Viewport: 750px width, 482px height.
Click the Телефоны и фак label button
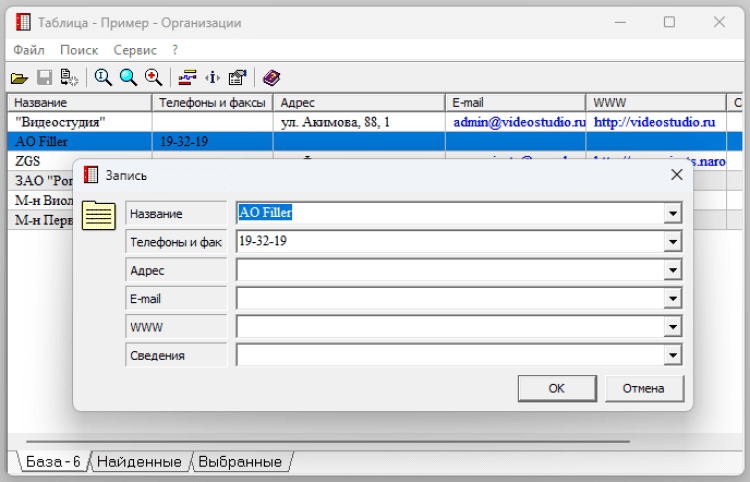(176, 241)
